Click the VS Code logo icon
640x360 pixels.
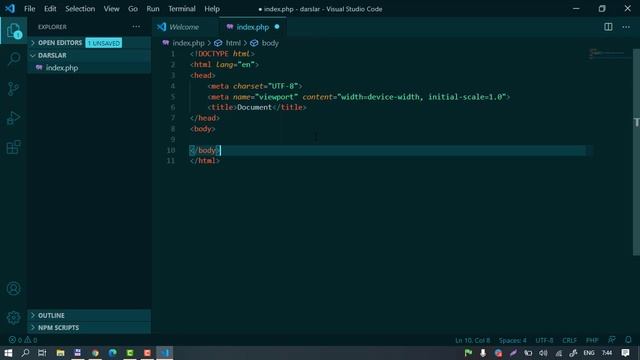[x=10, y=9]
